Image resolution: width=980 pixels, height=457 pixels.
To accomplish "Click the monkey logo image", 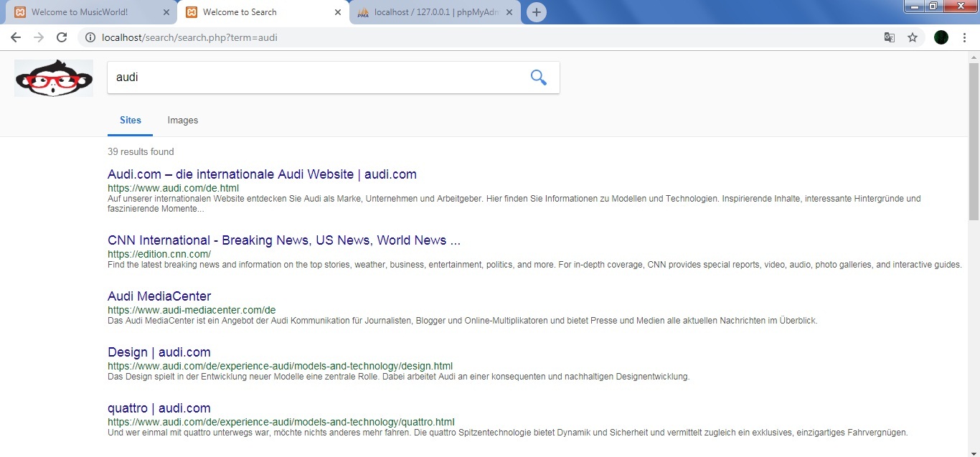I will 54,77.
